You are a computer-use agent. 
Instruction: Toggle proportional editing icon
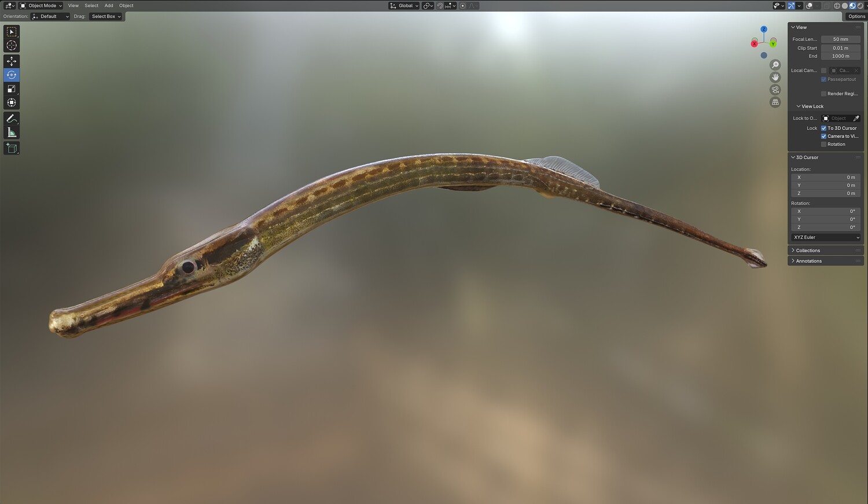click(463, 6)
